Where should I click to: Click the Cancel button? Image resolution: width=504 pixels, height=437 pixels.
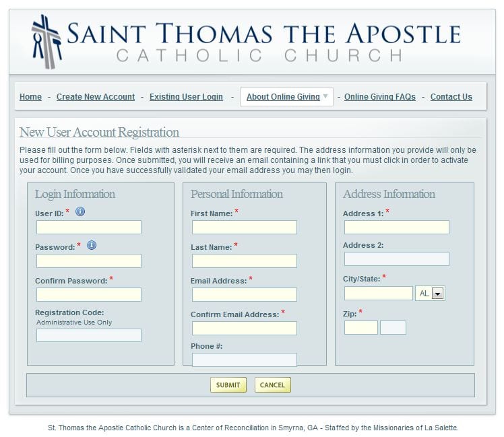coord(273,385)
